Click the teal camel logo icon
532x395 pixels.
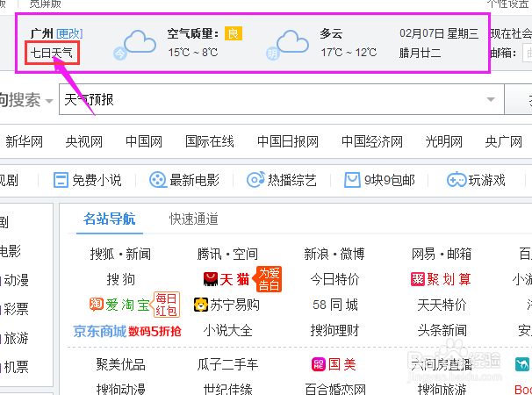point(522,364)
